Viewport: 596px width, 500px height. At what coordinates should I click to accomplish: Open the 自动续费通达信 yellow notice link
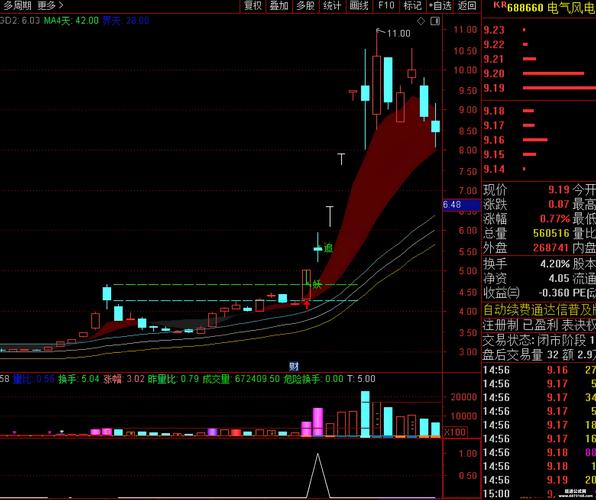(x=539, y=310)
